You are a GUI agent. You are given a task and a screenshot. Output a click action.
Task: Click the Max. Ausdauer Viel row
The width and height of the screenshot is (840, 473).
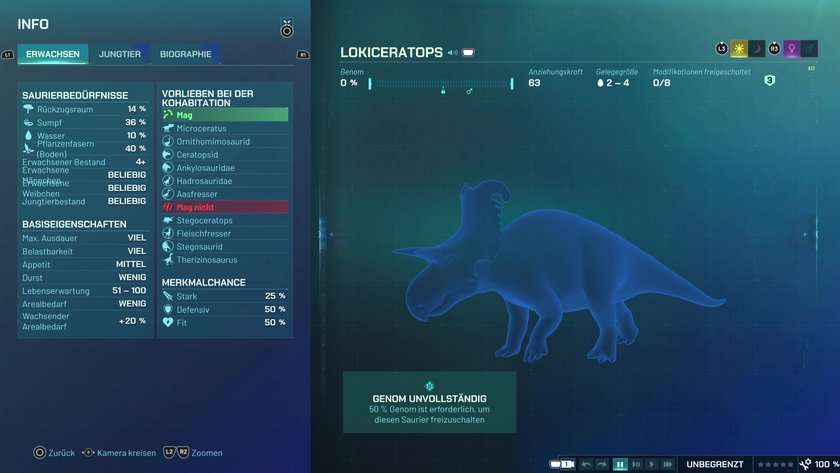coord(84,238)
